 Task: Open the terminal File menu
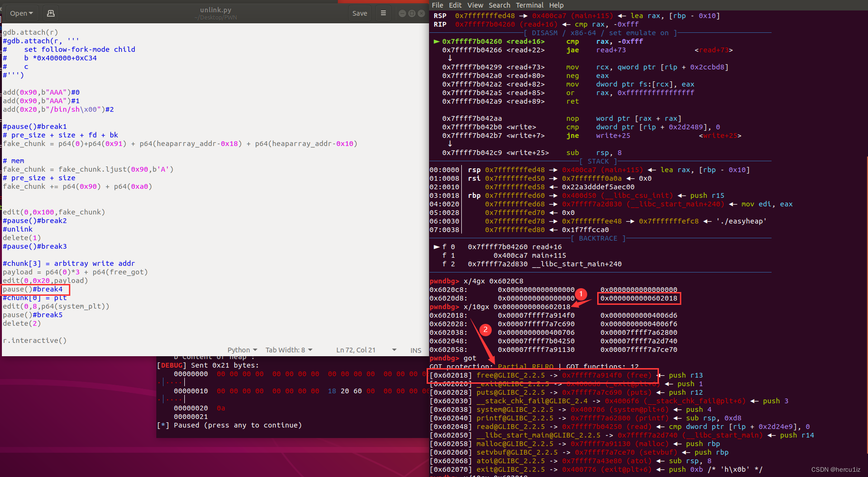438,5
